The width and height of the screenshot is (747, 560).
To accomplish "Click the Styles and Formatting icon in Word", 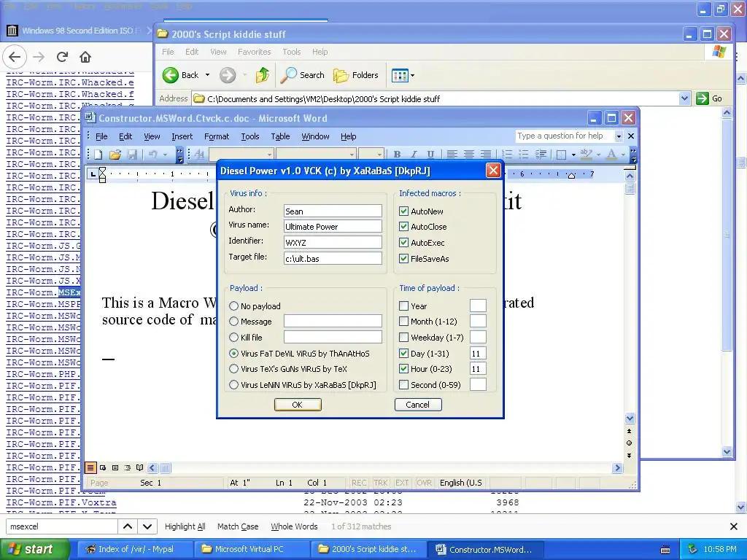I will pyautogui.click(x=200, y=155).
